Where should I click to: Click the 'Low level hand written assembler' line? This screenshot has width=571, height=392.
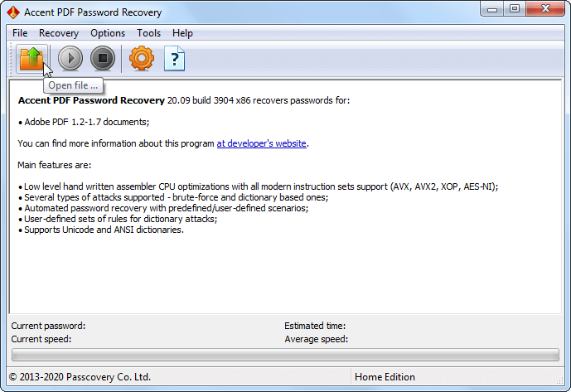[258, 186]
